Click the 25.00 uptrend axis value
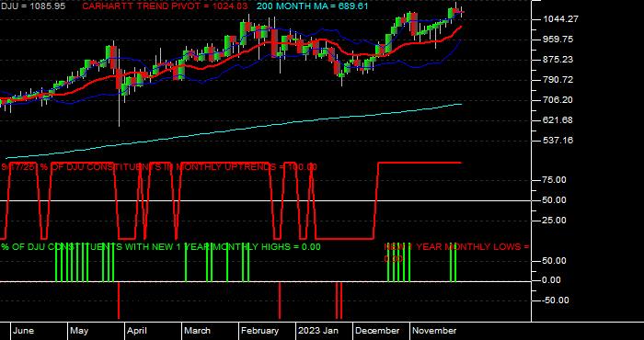Viewport: 644px width, 340px height. point(555,221)
